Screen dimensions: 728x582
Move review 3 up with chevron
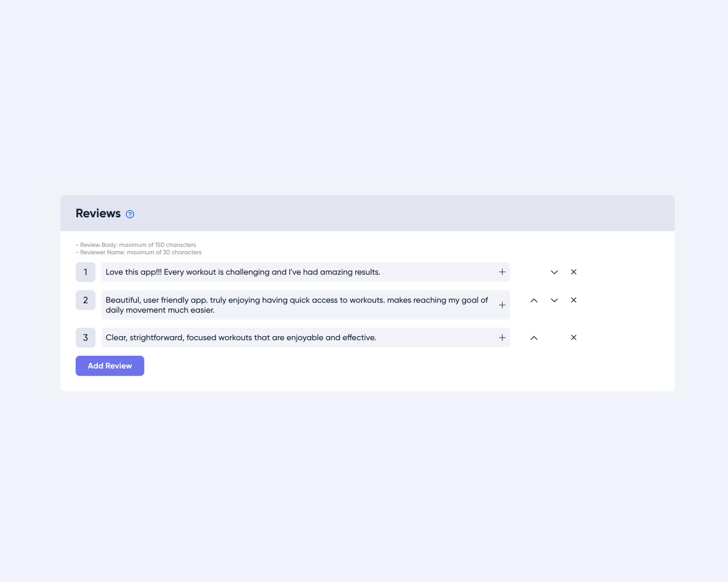534,338
